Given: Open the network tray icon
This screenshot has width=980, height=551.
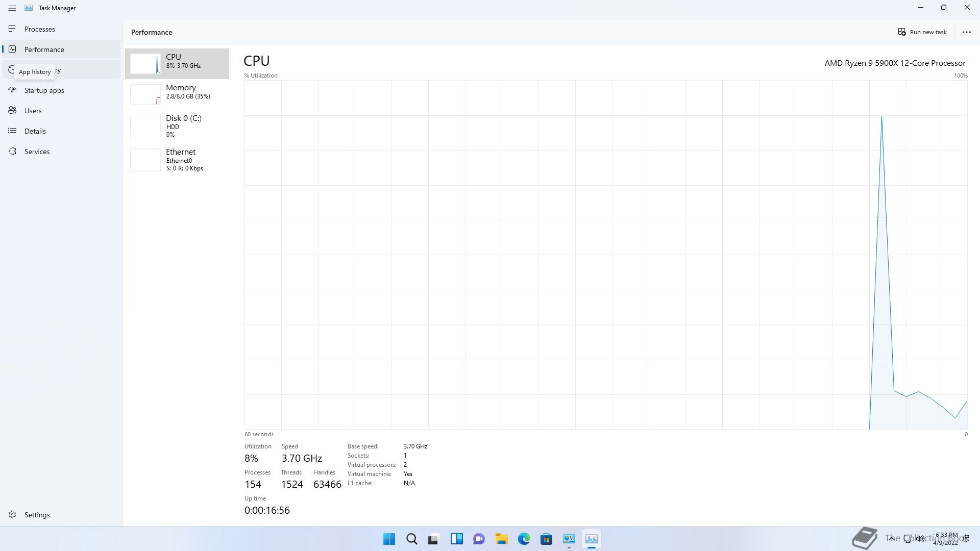Looking at the screenshot, I should (x=908, y=539).
